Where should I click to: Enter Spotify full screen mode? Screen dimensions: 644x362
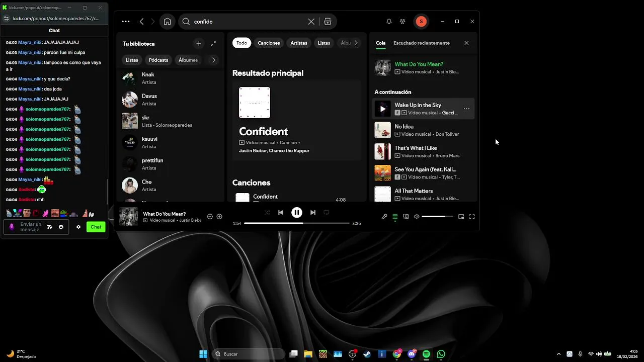[x=472, y=217]
